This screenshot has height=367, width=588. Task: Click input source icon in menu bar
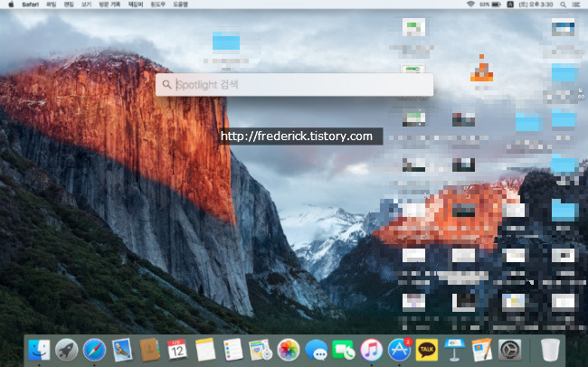tap(510, 5)
